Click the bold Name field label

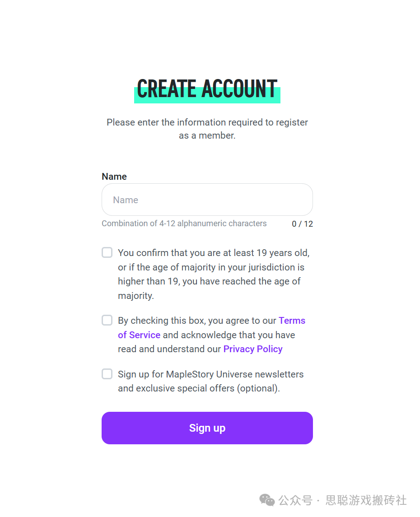click(x=114, y=177)
